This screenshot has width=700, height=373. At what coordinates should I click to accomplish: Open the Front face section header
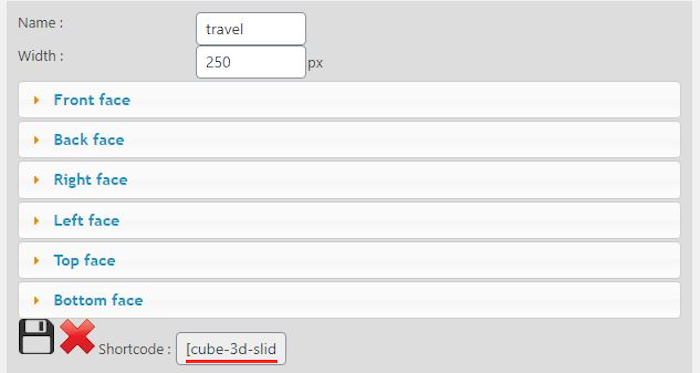[x=349, y=100]
